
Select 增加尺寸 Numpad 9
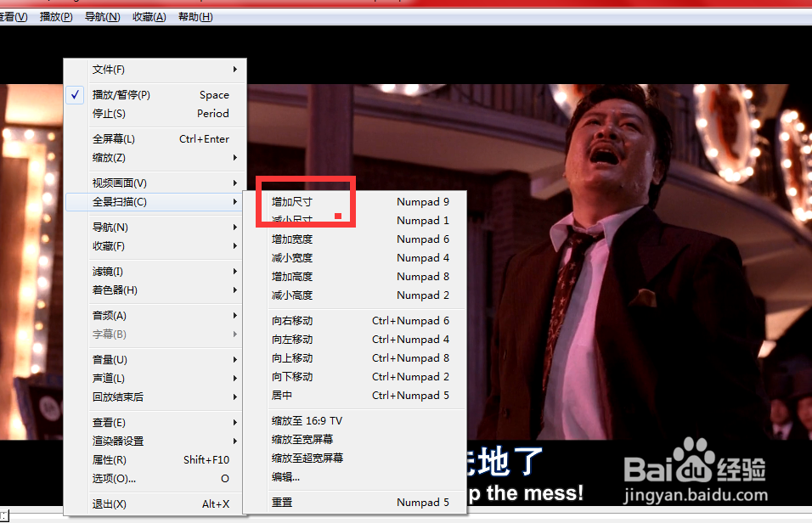355,202
